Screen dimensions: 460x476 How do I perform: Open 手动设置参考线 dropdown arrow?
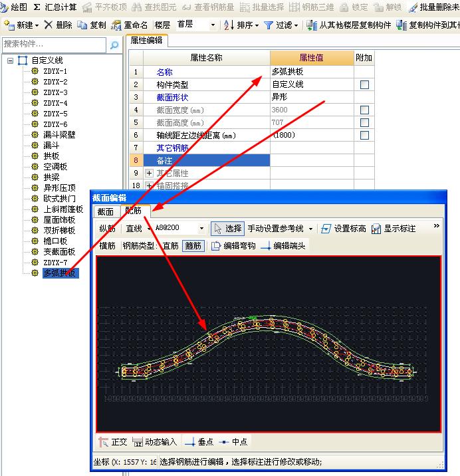tap(310, 229)
